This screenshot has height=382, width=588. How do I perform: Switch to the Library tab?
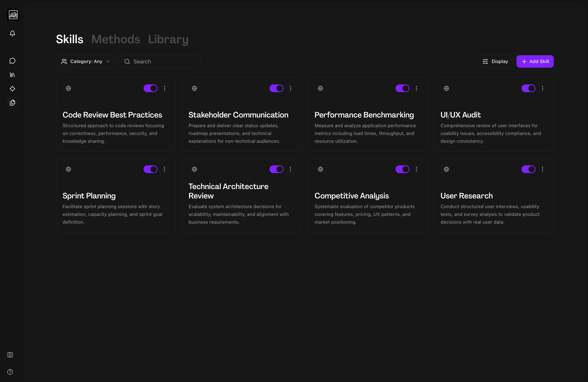pyautogui.click(x=168, y=39)
